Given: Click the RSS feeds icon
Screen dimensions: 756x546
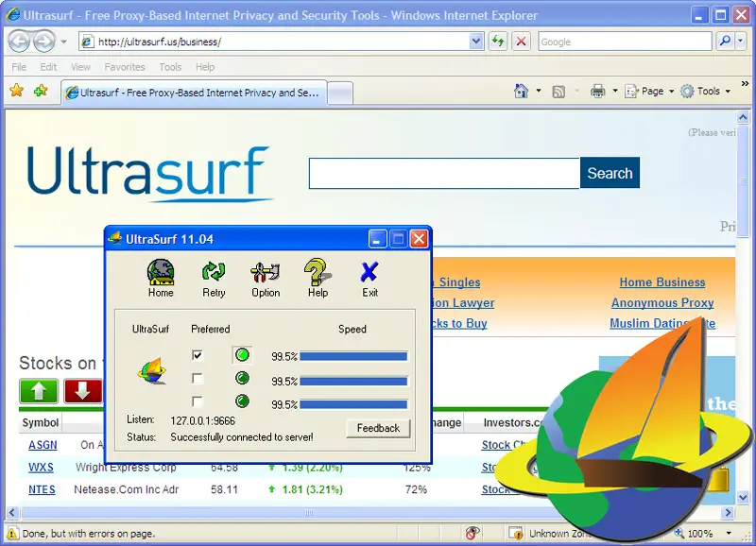Looking at the screenshot, I should (558, 91).
